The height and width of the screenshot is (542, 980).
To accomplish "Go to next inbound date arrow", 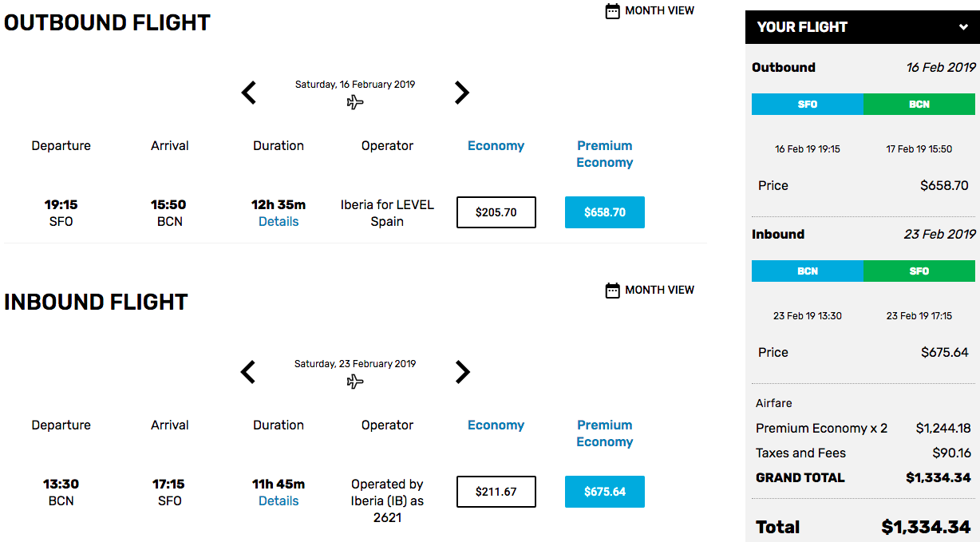I will coord(462,372).
